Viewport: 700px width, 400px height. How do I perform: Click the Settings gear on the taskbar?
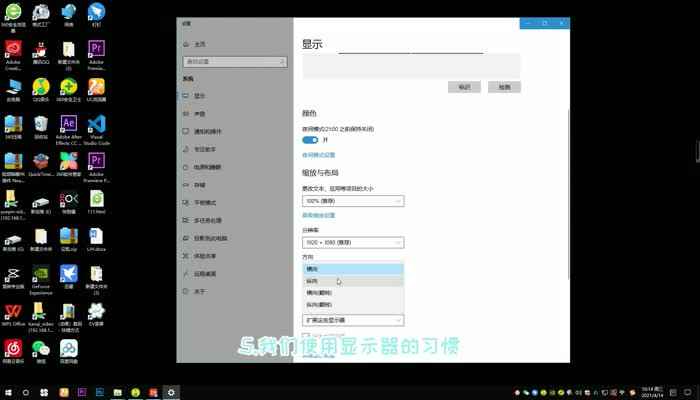click(x=172, y=392)
